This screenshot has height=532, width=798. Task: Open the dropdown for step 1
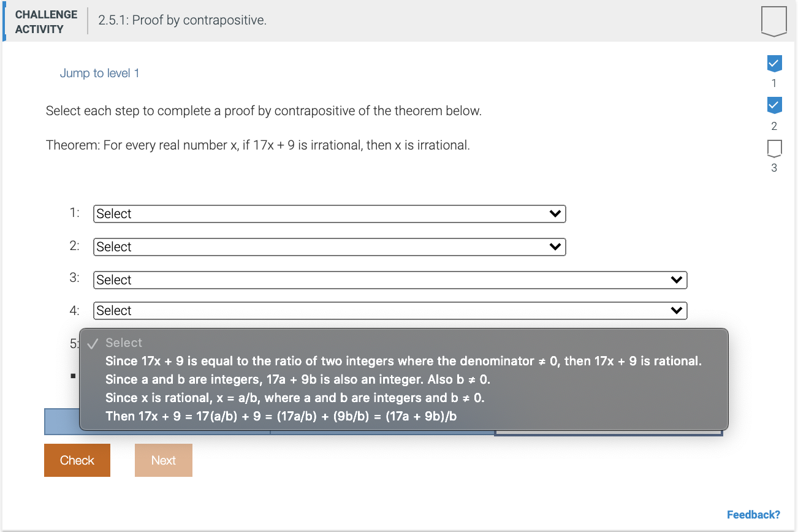329,213
